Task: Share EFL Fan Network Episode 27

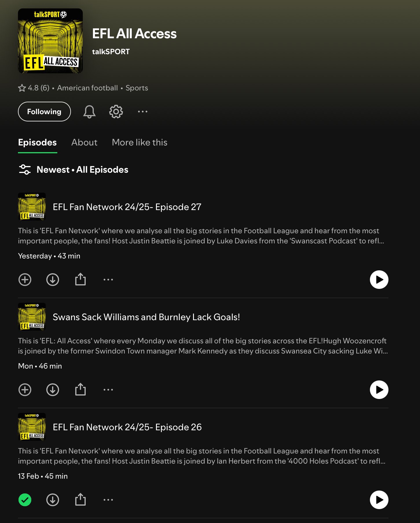Action: (80, 279)
